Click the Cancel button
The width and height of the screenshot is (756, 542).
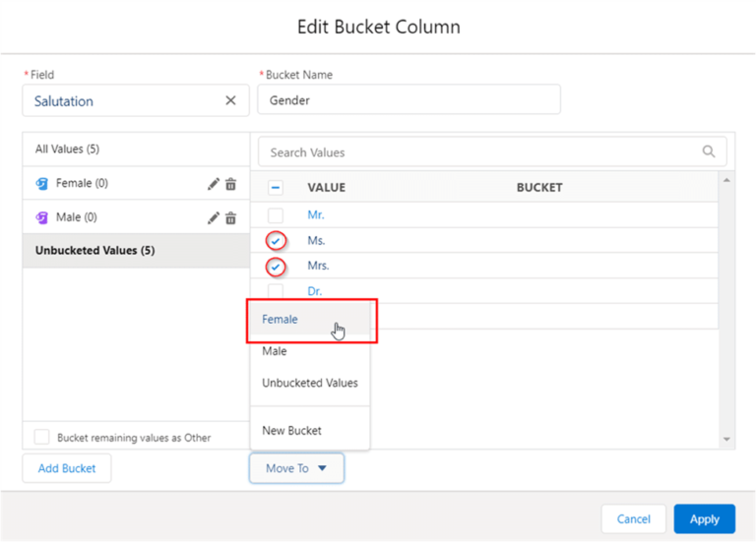click(634, 518)
